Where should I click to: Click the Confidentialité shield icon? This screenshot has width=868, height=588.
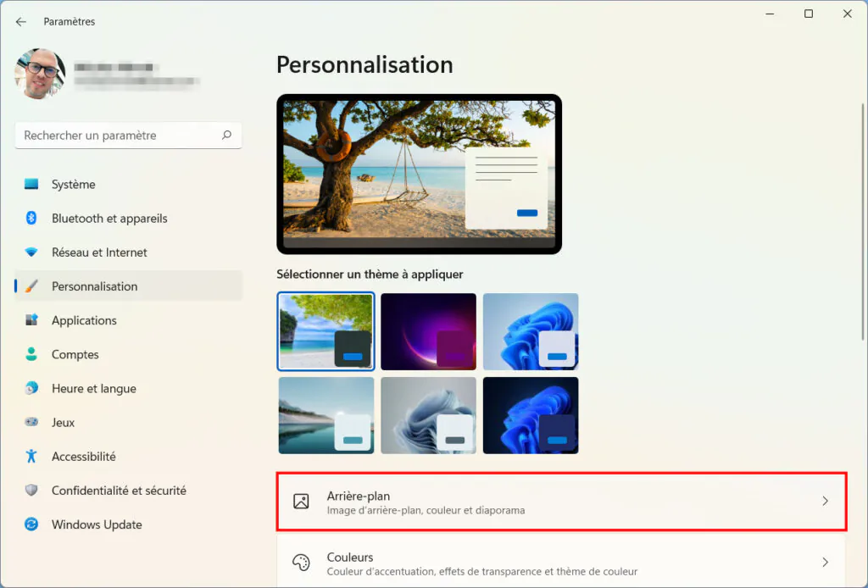[x=31, y=490]
